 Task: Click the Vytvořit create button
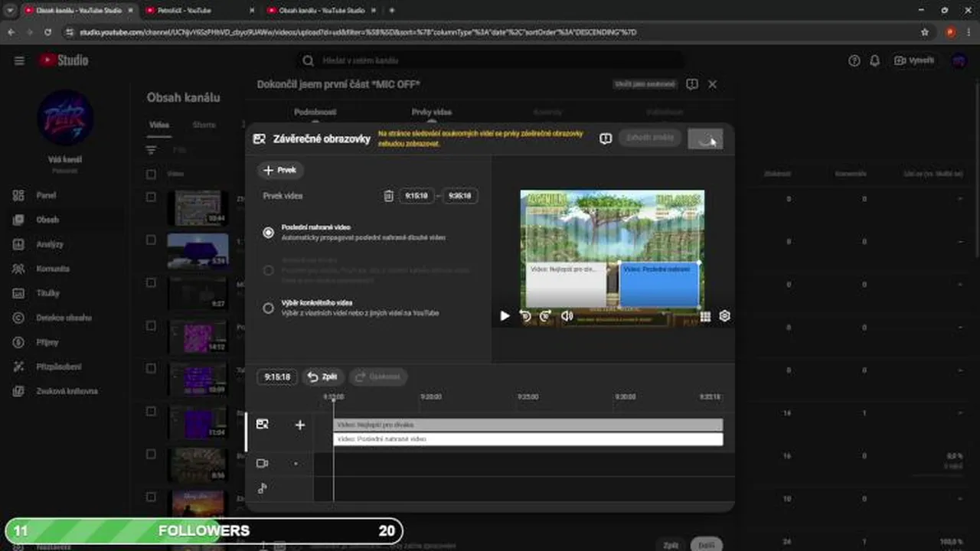[915, 60]
